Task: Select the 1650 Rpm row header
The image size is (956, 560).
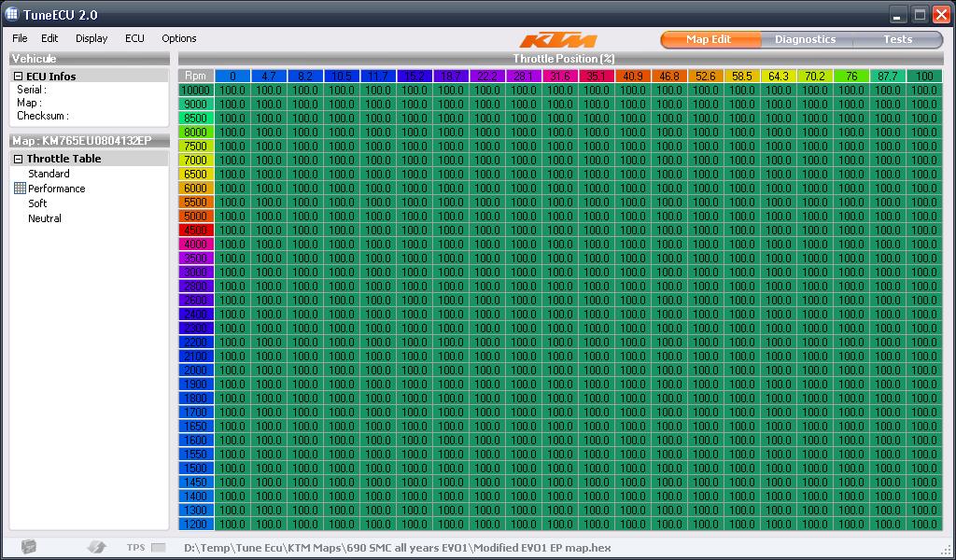Action: [x=196, y=426]
